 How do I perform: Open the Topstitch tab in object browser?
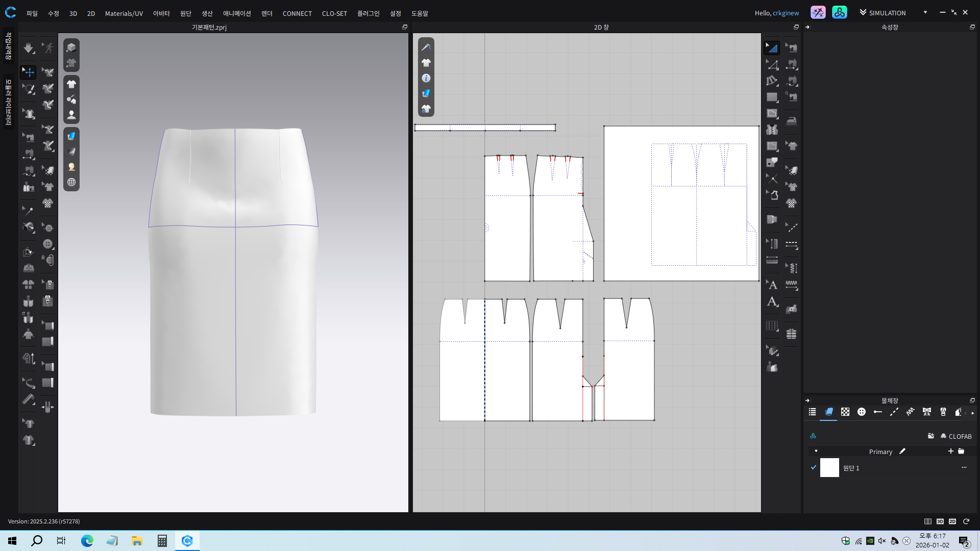pyautogui.click(x=894, y=412)
